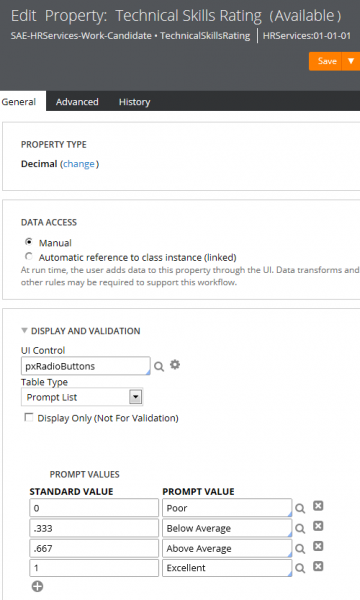Open the Table Type dropdown
The width and height of the screenshot is (360, 600).
tap(82, 397)
